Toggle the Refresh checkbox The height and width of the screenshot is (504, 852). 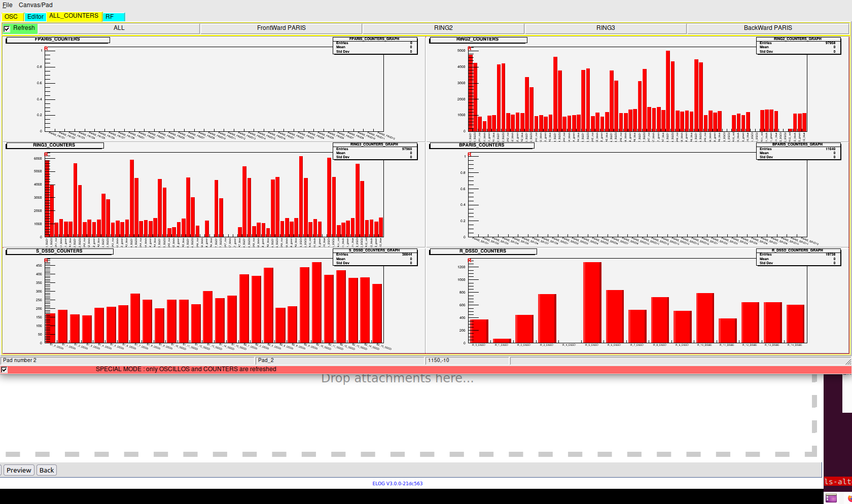pos(7,29)
